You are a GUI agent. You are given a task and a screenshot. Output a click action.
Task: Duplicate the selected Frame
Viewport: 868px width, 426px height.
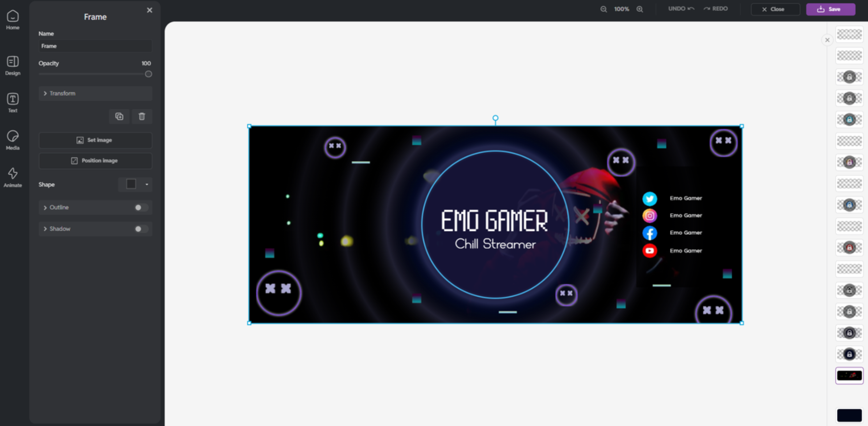pos(119,116)
